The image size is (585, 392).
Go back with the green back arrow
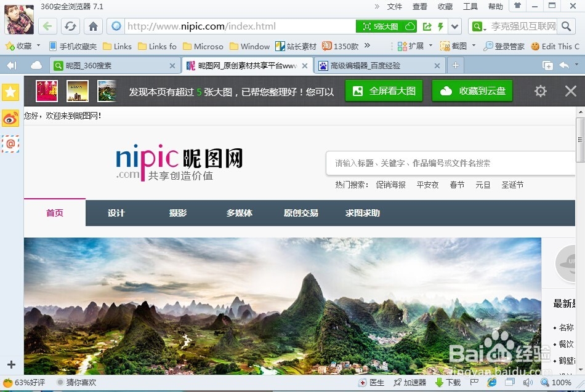pyautogui.click(x=47, y=26)
